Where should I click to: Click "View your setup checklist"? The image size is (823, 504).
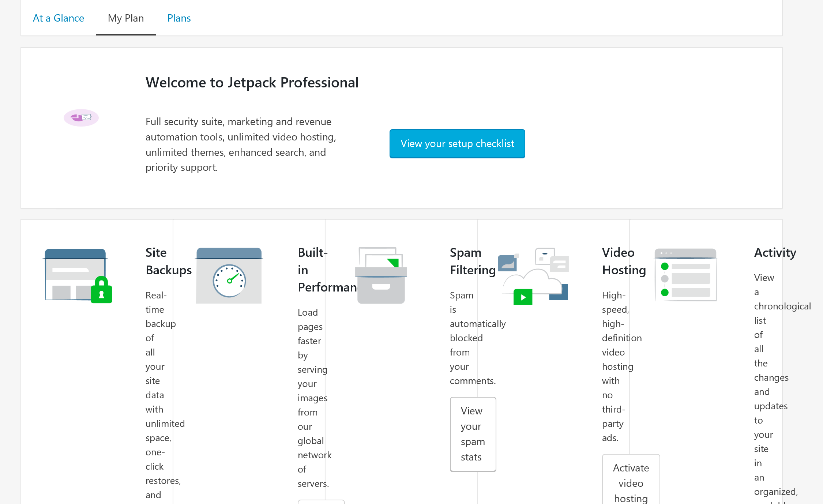pos(457,144)
